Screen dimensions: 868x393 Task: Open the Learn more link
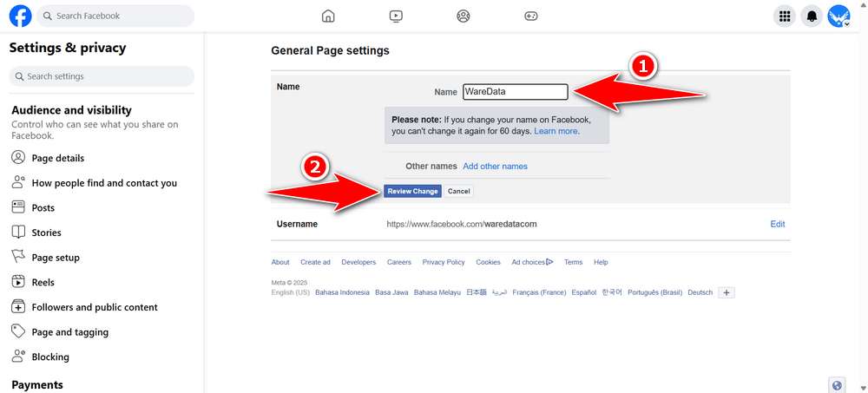[556, 131]
